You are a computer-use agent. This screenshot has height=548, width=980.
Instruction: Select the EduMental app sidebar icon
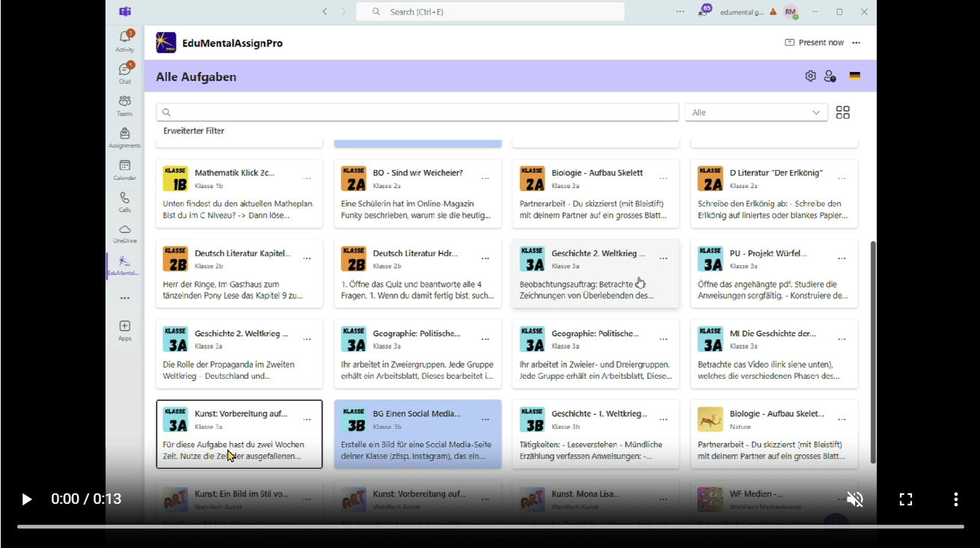pyautogui.click(x=124, y=265)
